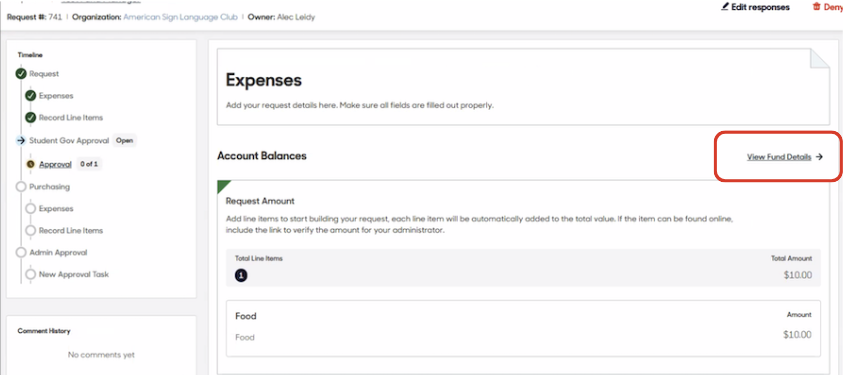852x375 pixels.
Task: Open the Expenses step under Request
Action: 56,96
